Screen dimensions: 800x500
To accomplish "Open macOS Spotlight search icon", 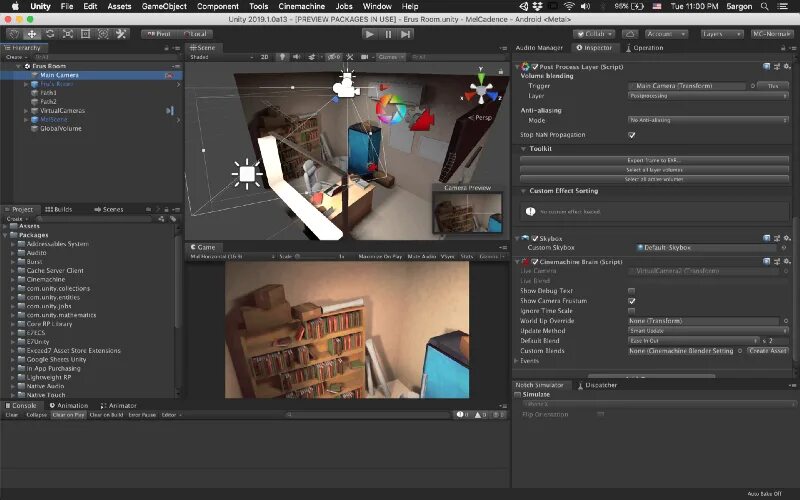I will (764, 6).
